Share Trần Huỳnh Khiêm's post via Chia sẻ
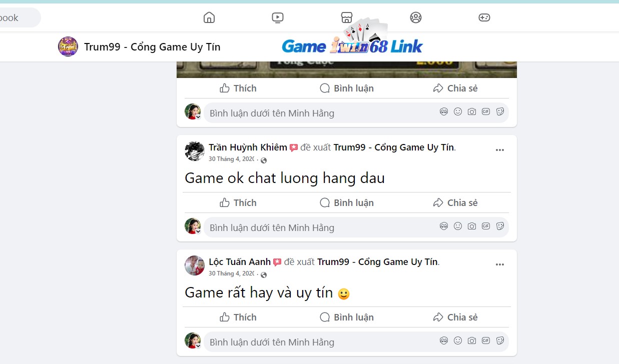 pyautogui.click(x=455, y=202)
